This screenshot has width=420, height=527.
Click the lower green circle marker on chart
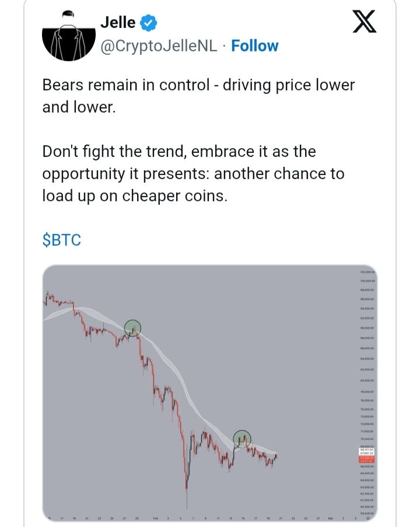[x=242, y=439]
